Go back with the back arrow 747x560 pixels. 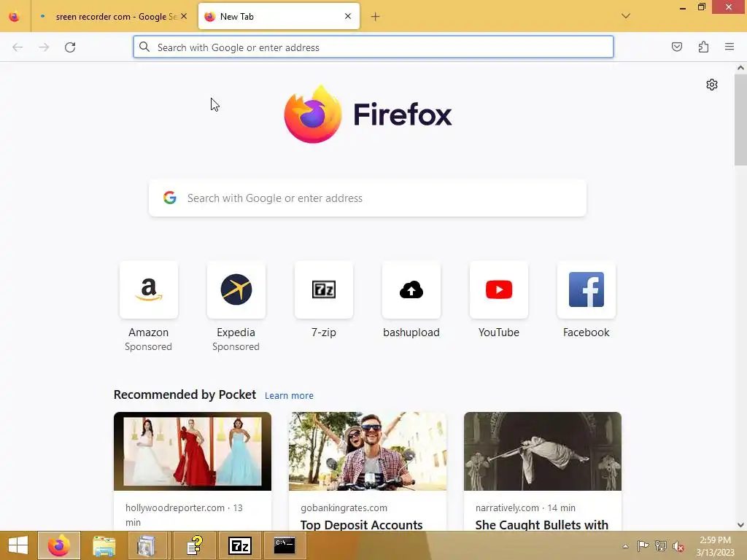tap(18, 47)
